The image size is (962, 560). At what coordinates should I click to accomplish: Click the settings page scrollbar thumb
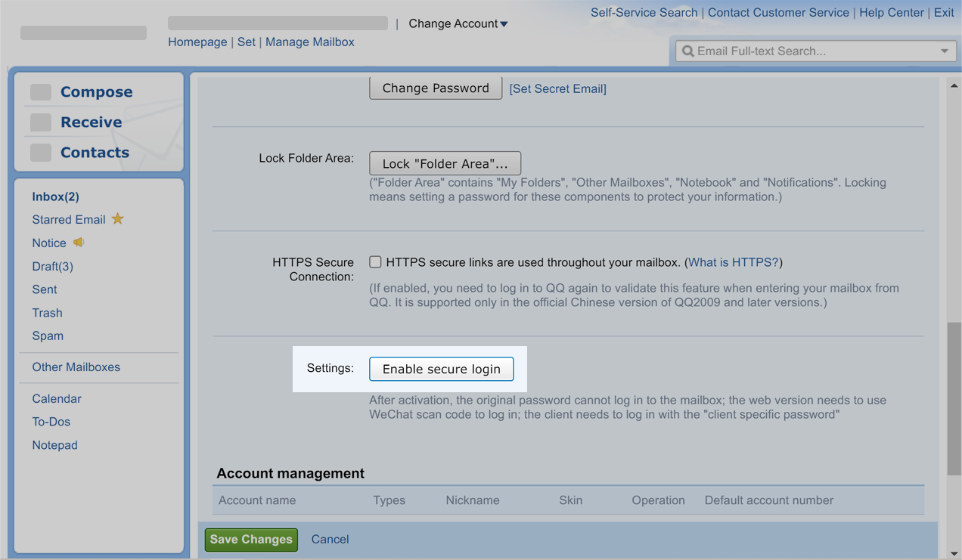click(x=954, y=397)
